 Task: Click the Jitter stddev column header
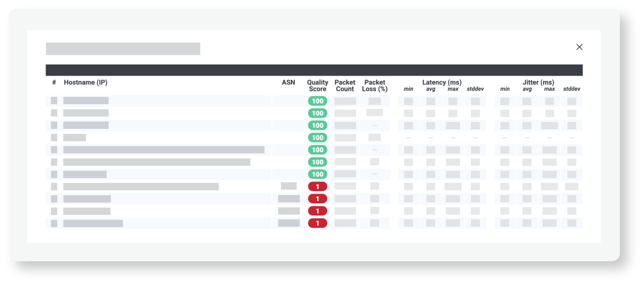coord(572,89)
